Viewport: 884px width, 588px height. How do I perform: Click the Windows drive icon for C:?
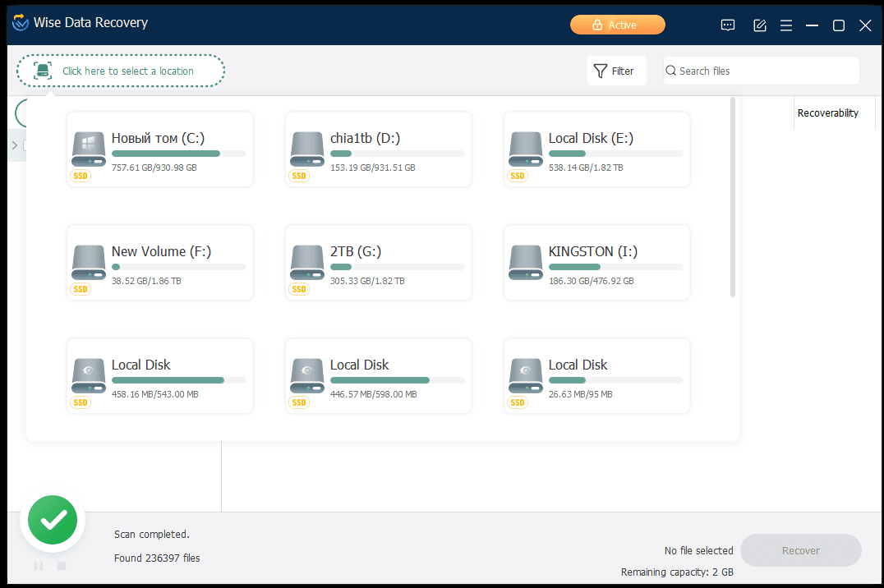(x=89, y=149)
